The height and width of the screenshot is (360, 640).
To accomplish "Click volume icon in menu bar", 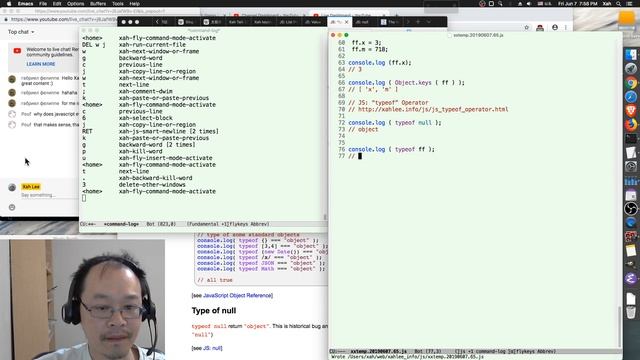I will 529,4.
